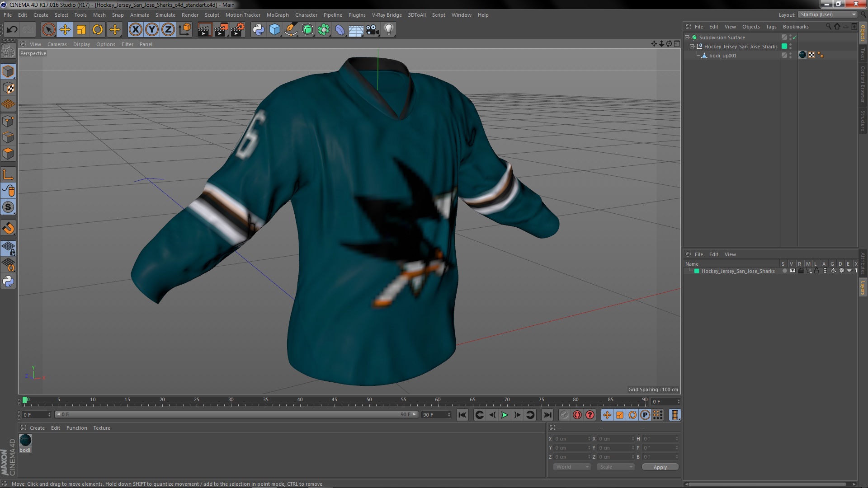The image size is (868, 488).
Task: Open the Layout Startup dropdown
Action: click(828, 14)
